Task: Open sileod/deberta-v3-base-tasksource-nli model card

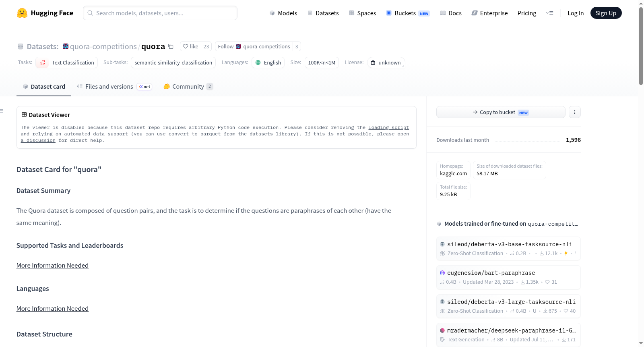Action: point(510,244)
